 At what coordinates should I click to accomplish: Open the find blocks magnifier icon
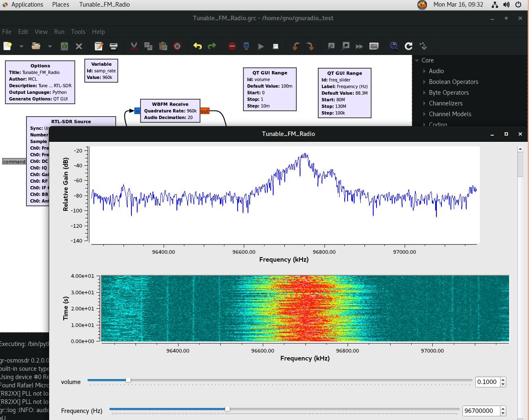[x=394, y=46]
